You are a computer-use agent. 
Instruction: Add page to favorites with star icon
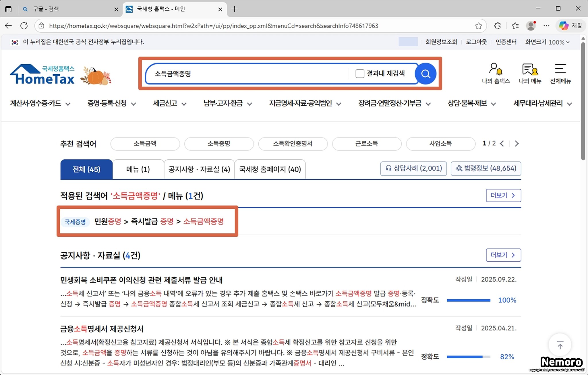(478, 26)
